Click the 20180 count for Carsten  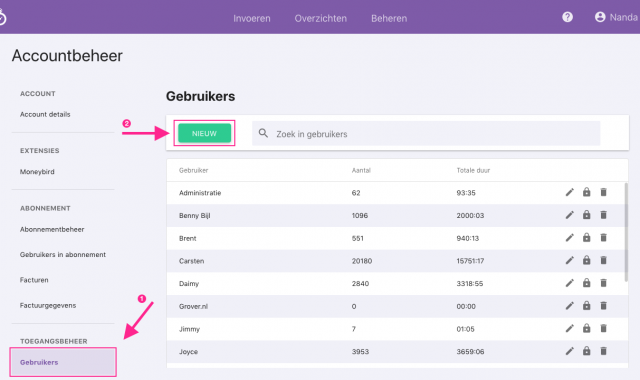click(x=362, y=261)
